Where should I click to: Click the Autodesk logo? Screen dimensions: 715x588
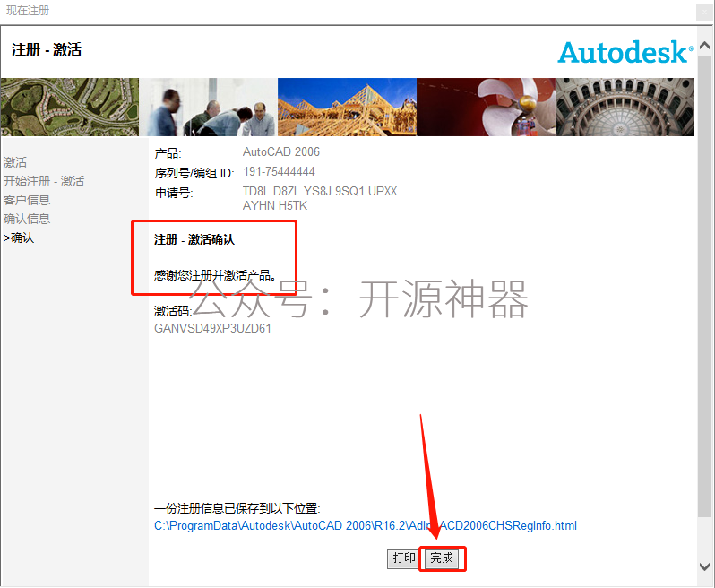click(x=625, y=52)
